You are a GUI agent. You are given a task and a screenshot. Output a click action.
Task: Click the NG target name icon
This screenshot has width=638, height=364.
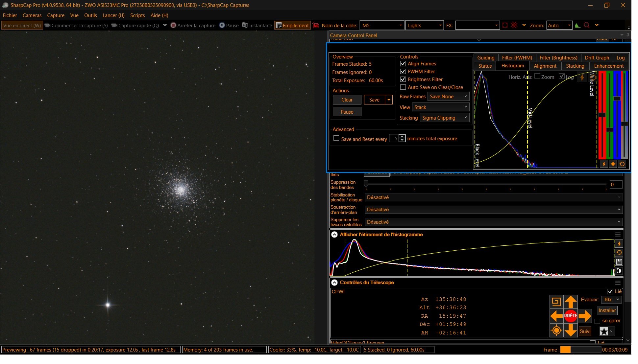[x=316, y=25]
